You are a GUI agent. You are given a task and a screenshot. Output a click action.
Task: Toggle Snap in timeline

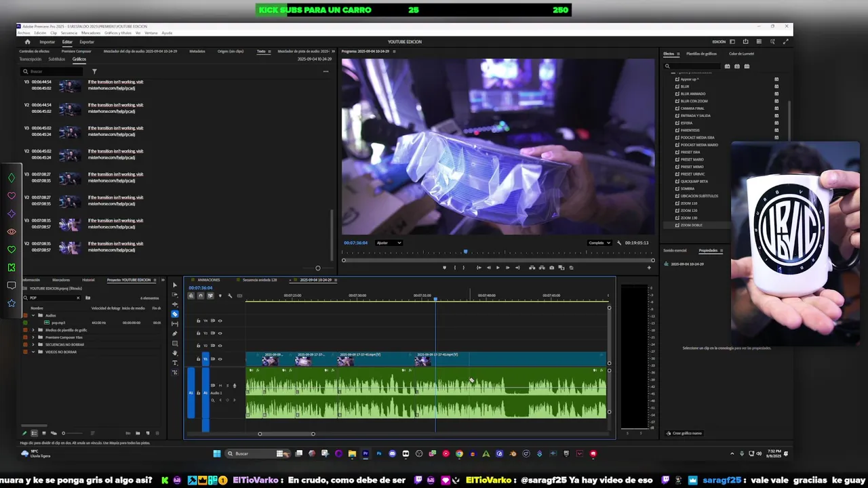tap(201, 296)
